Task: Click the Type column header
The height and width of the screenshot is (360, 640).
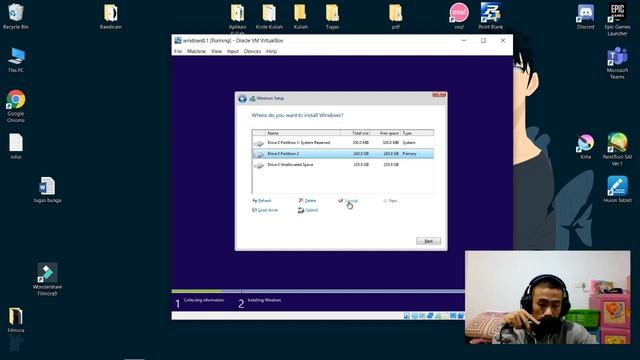Action: [417, 133]
